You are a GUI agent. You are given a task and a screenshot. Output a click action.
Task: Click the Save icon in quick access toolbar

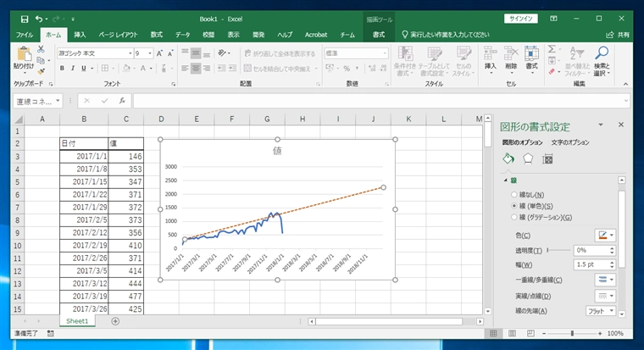click(x=24, y=18)
